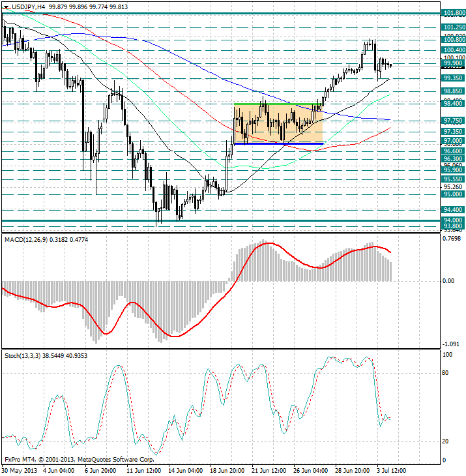Click the small triangle beside USDJPY,H4 title
466x476 pixels.
tap(6, 7)
